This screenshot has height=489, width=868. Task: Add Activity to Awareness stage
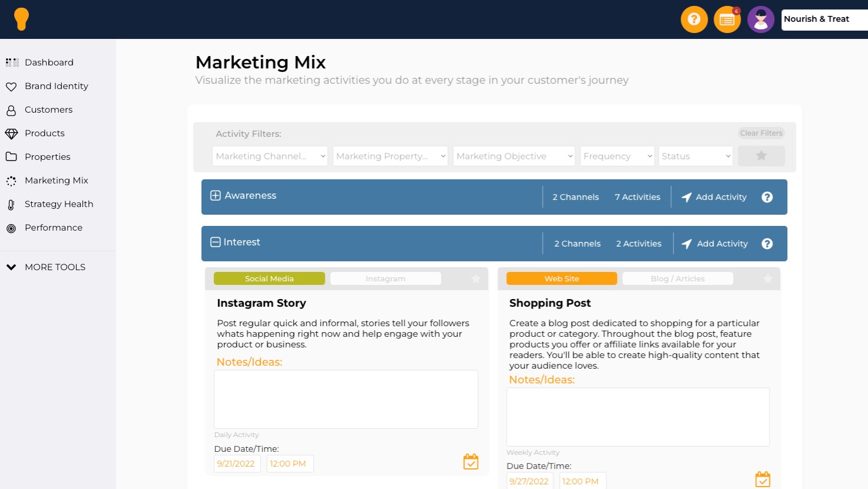721,197
